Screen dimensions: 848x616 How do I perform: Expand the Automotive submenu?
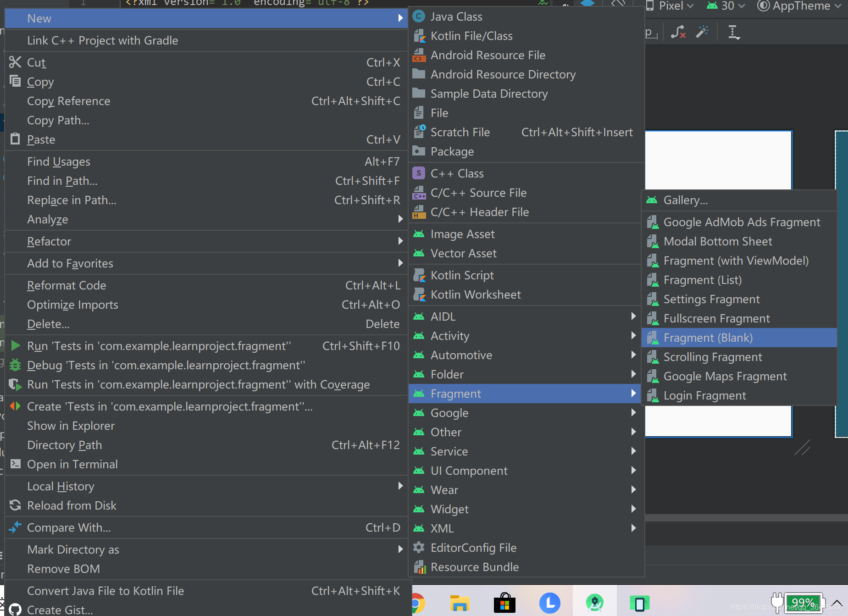tap(525, 355)
